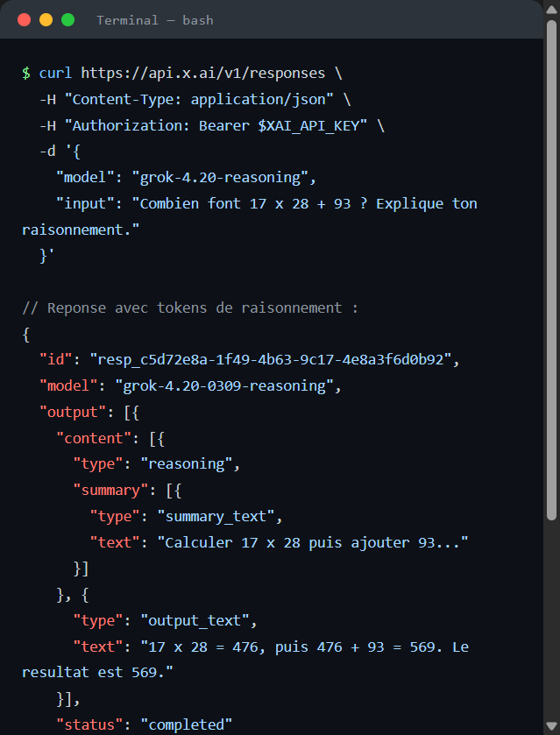Click the green dollar prompt symbol
560x735 pixels.
pos(26,74)
